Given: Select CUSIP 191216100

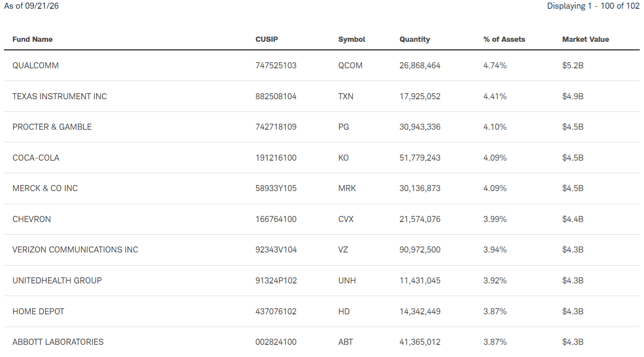Looking at the screenshot, I should pos(276,158).
